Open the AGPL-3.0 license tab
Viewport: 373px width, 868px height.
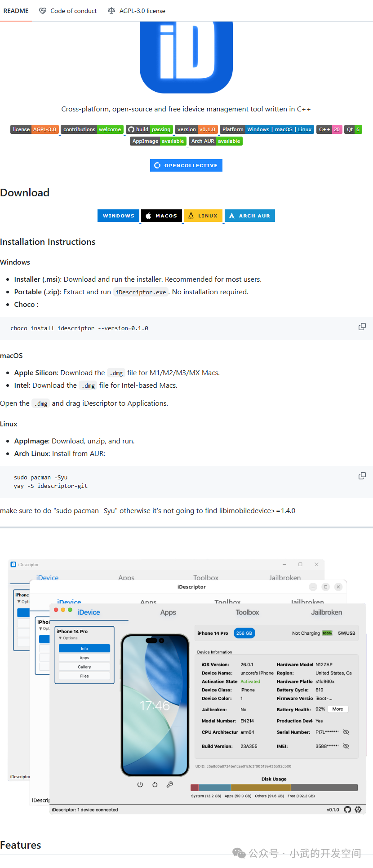[137, 11]
